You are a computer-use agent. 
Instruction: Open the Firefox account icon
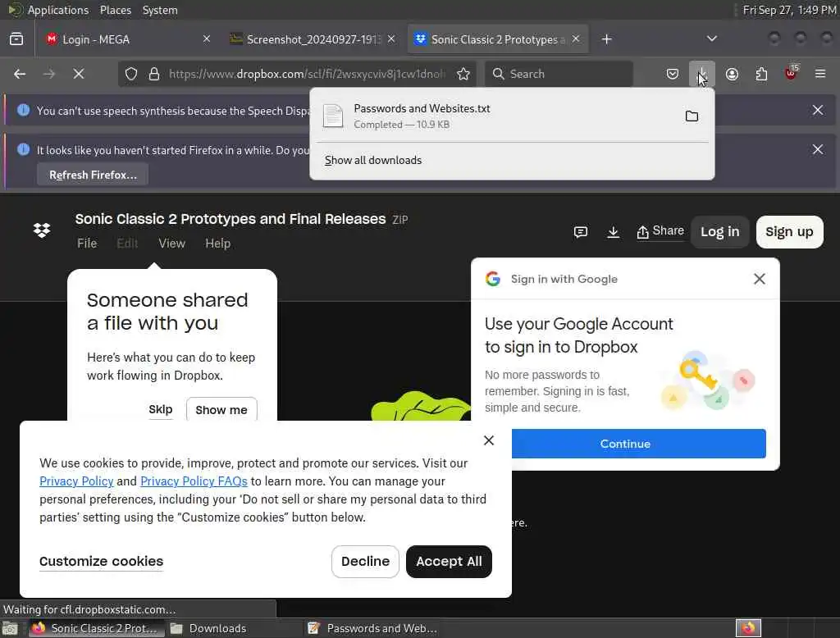click(732, 74)
